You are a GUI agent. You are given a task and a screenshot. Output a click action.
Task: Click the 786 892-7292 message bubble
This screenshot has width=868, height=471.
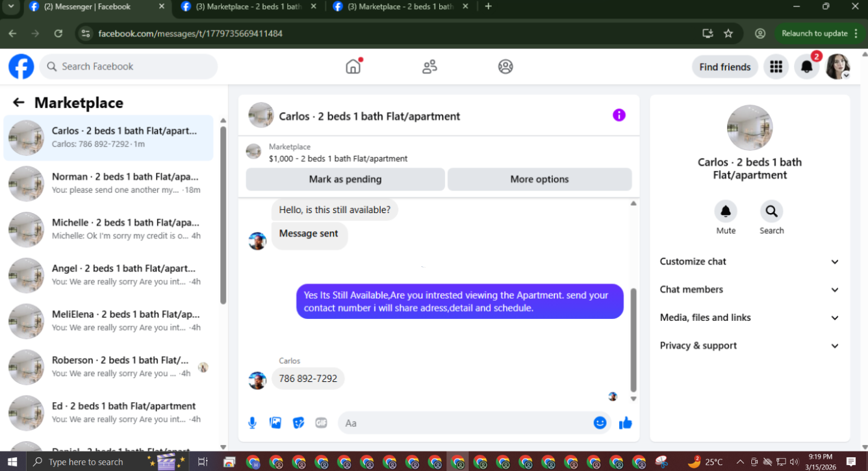308,379
